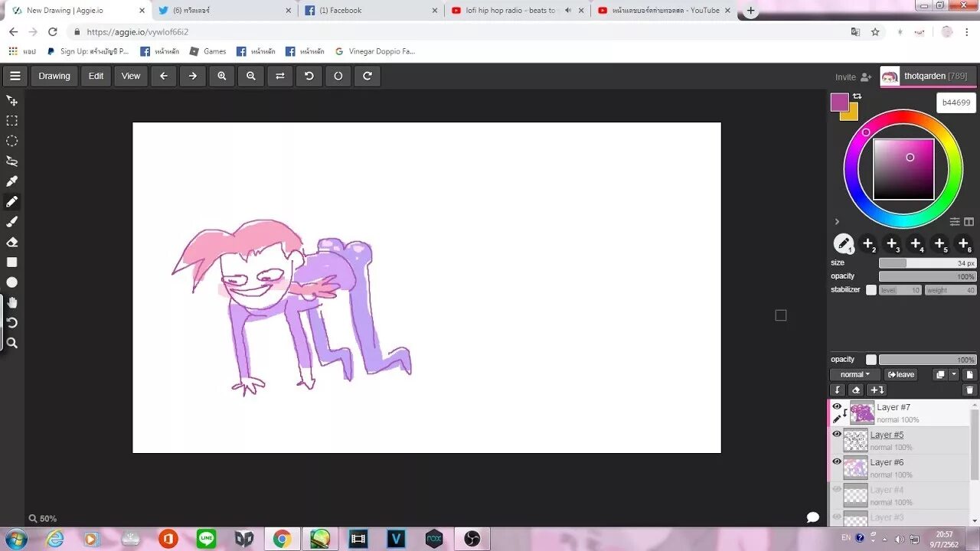Select brush preset slot 2

tap(868, 244)
